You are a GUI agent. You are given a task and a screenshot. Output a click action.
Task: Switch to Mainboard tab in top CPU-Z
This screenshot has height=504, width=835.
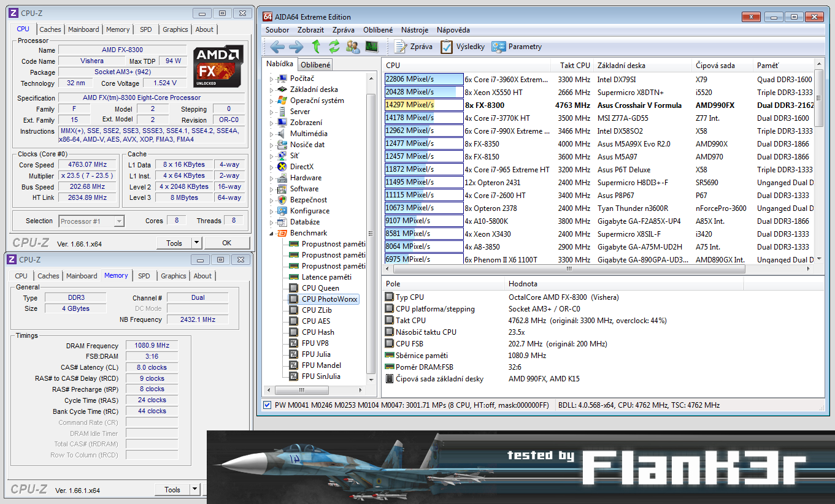[83, 29]
